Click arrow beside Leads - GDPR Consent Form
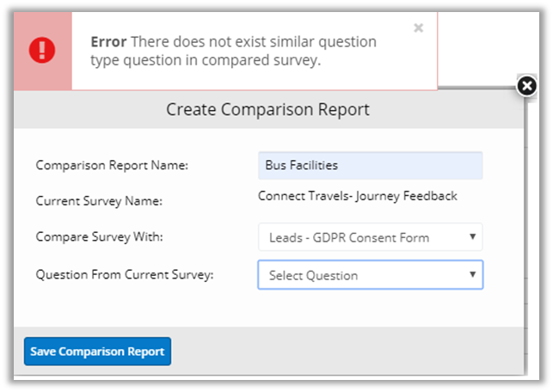The image size is (553, 392). pyautogui.click(x=472, y=237)
